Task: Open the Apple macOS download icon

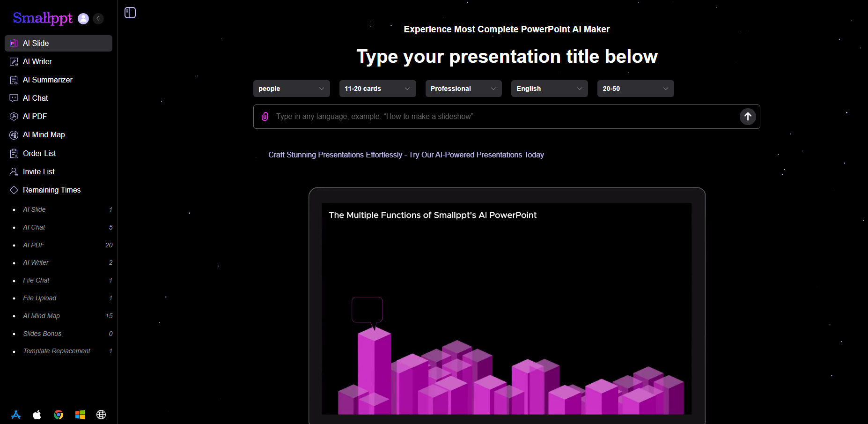Action: [37, 415]
